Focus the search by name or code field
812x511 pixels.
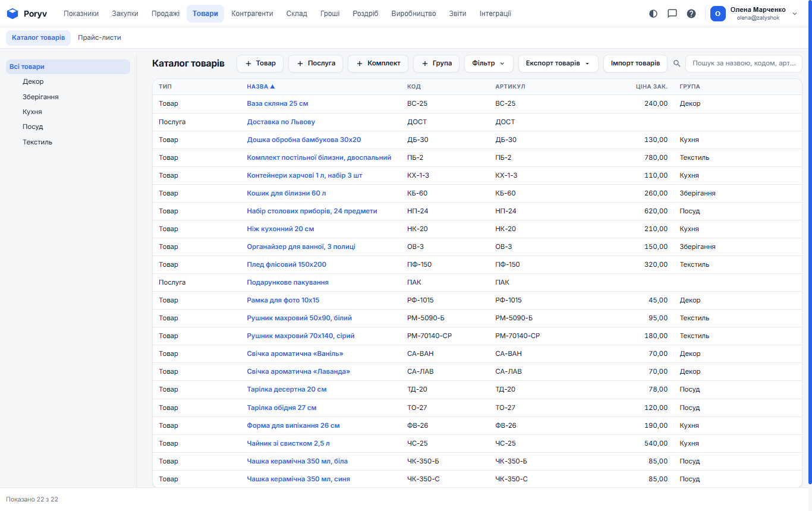tap(744, 64)
